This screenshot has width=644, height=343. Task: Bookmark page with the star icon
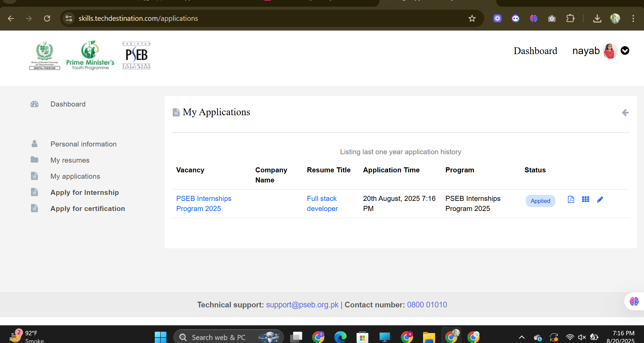472,18
